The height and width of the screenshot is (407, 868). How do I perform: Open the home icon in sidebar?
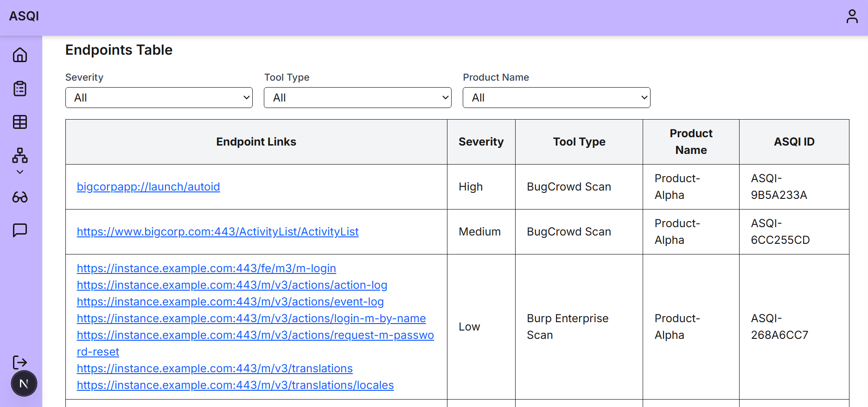[x=20, y=55]
